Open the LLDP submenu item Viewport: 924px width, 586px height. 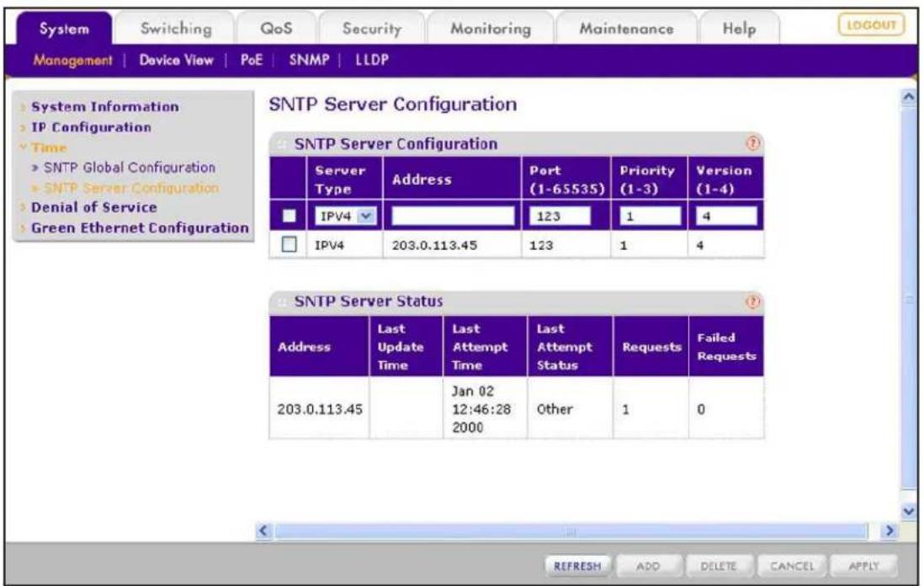pos(372,60)
